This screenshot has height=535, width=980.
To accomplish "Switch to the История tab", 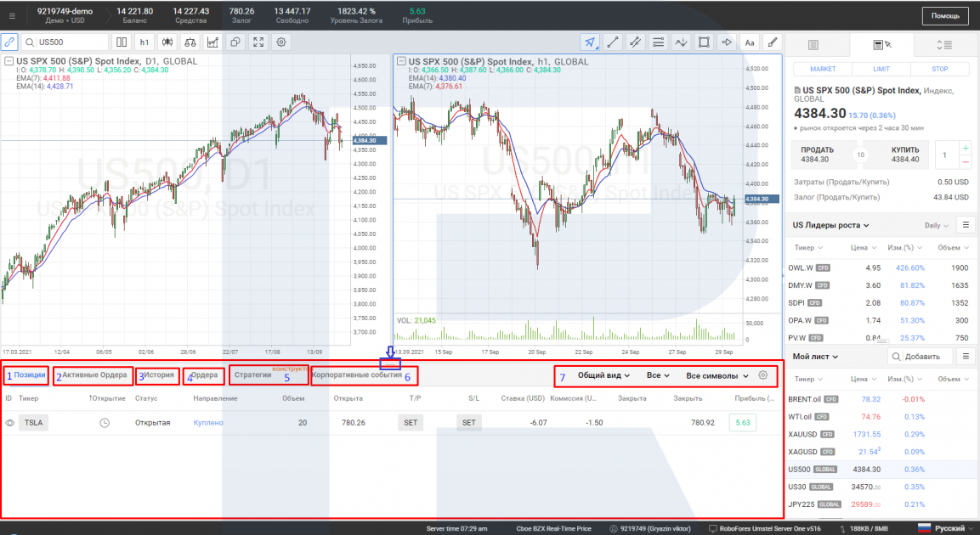I will (159, 375).
